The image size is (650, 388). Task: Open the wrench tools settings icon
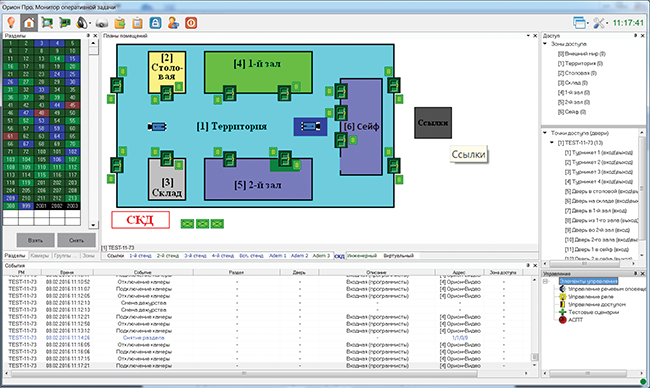click(598, 22)
